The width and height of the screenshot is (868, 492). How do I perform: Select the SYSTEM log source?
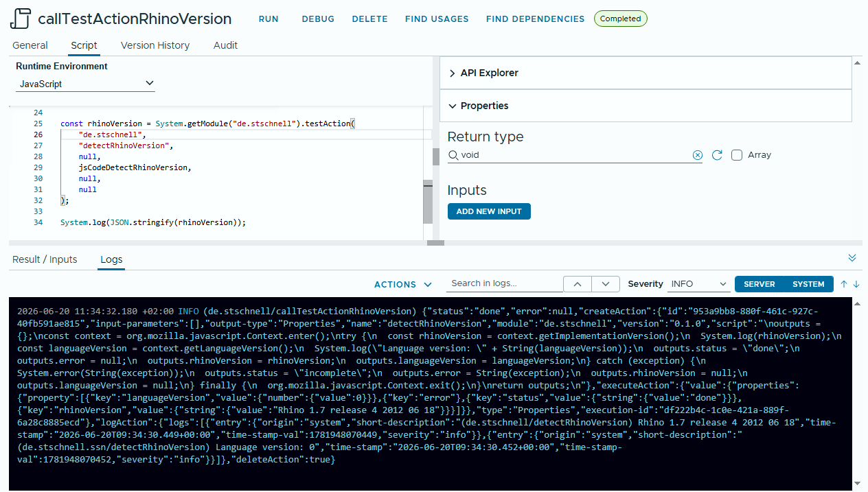coord(808,284)
